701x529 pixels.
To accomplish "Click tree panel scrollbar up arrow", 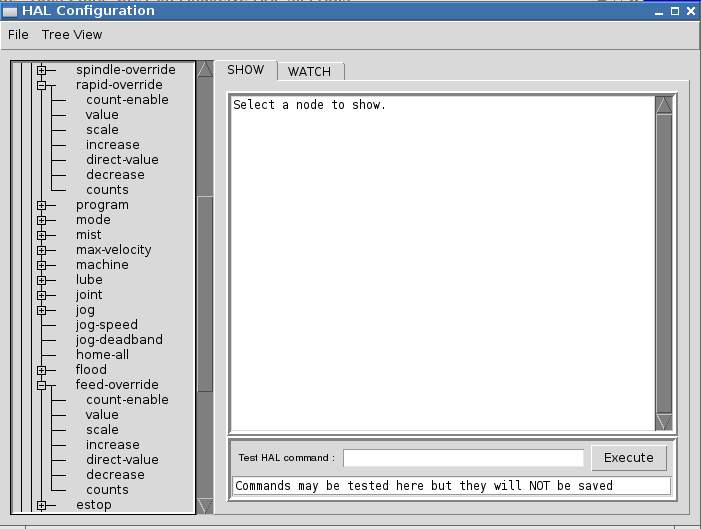I will tap(205, 69).
